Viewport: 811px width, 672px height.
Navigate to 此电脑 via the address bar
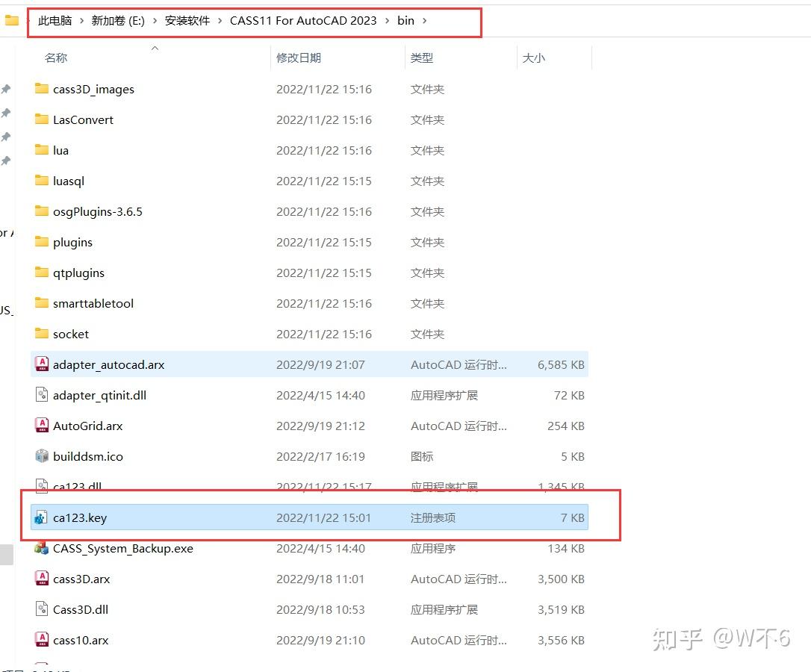coord(54,21)
